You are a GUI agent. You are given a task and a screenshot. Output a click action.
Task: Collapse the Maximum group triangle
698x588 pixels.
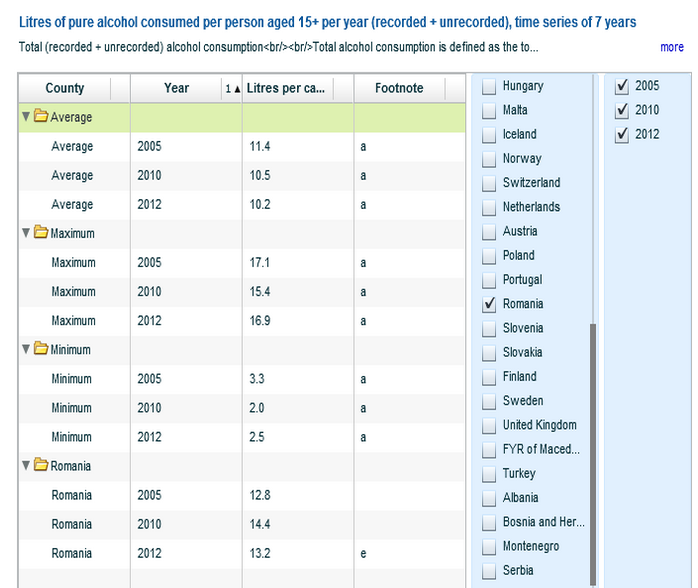26,233
